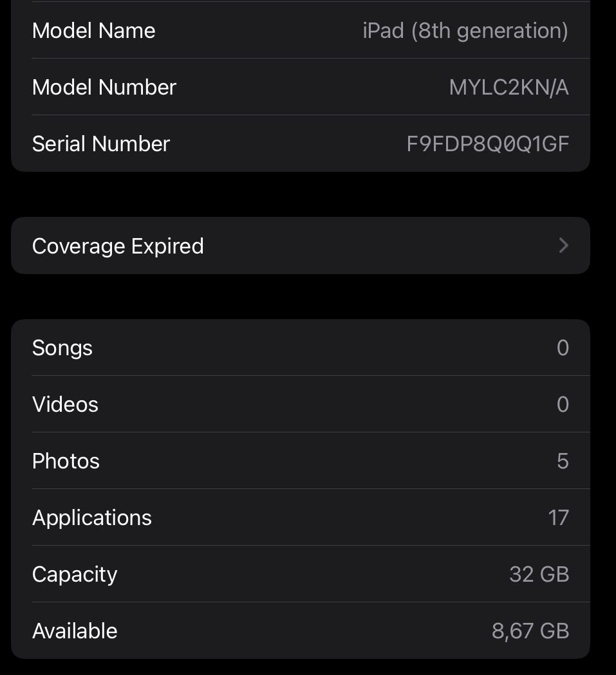Tap the Applications row label

pyautogui.click(x=92, y=517)
